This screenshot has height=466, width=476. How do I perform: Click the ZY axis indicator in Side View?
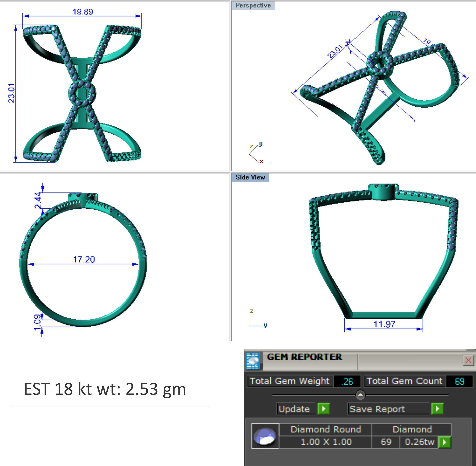258,318
